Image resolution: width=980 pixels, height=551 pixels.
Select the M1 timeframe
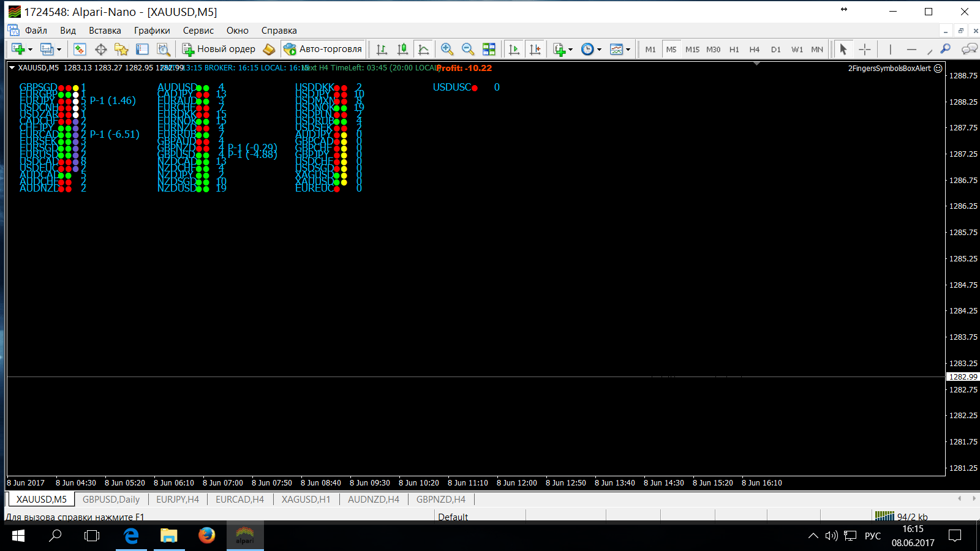point(650,50)
